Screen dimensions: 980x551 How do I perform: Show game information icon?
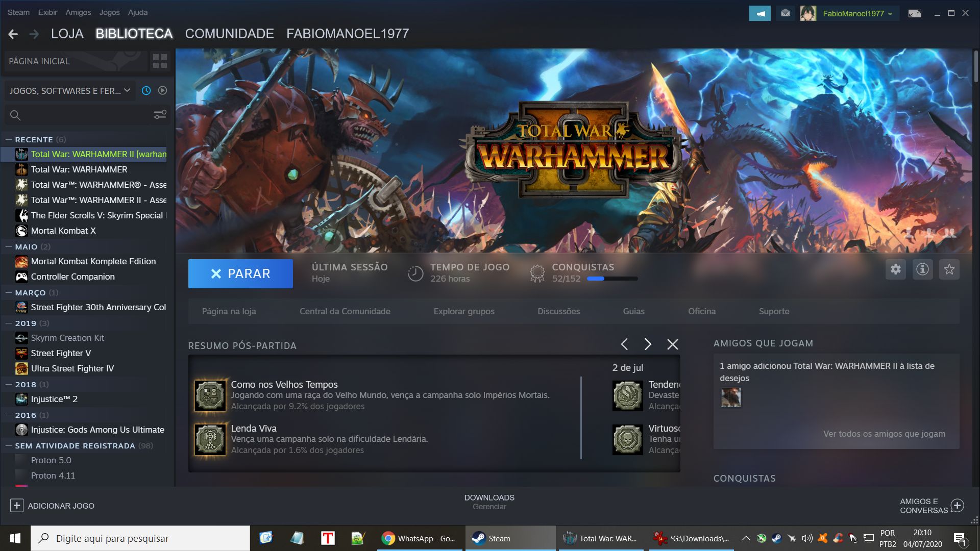click(x=922, y=269)
